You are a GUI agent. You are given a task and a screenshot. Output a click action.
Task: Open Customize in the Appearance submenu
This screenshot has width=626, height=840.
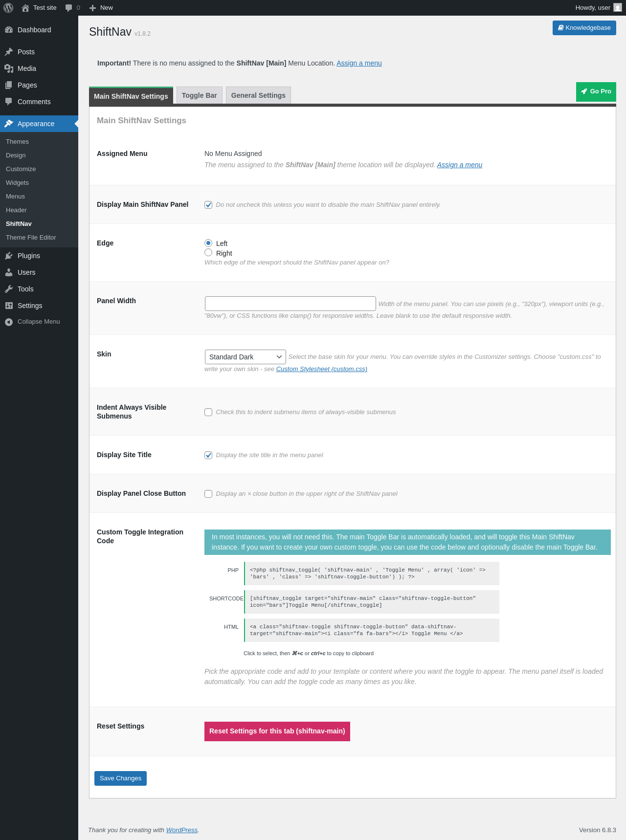point(21,169)
